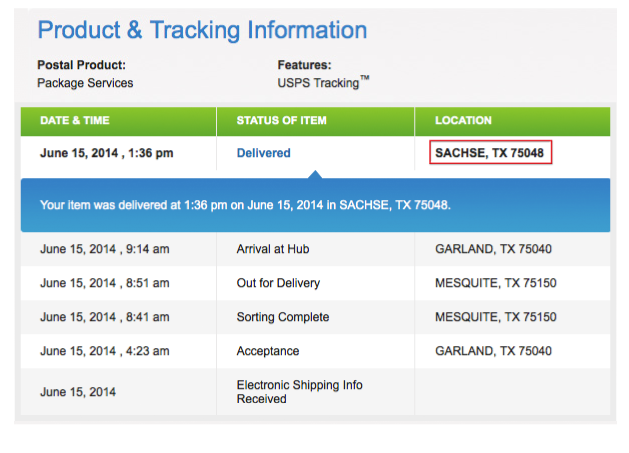Image resolution: width=629 pixels, height=453 pixels.
Task: Click the June 15, 2014, 1:36 pm timestamp
Action: pyautogui.click(x=107, y=153)
